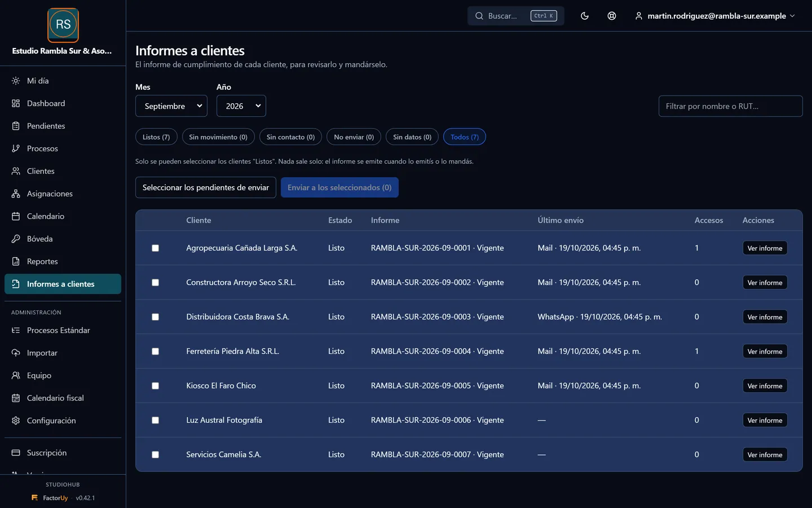Click the RS studio logo
This screenshot has height=508, width=812.
63,25
